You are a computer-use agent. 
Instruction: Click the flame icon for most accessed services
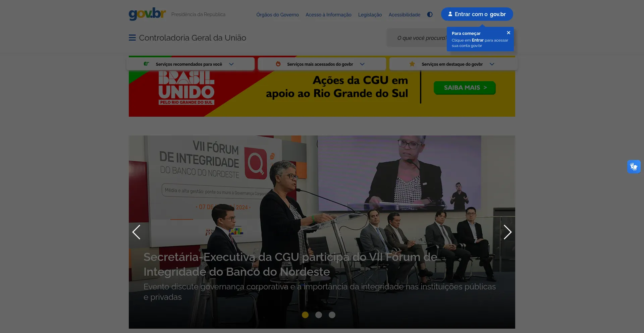tap(278, 64)
